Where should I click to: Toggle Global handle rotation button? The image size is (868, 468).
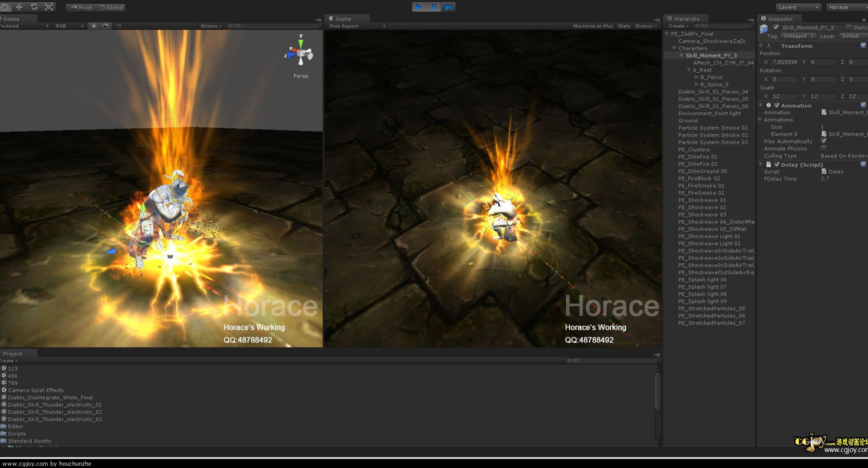(x=111, y=8)
